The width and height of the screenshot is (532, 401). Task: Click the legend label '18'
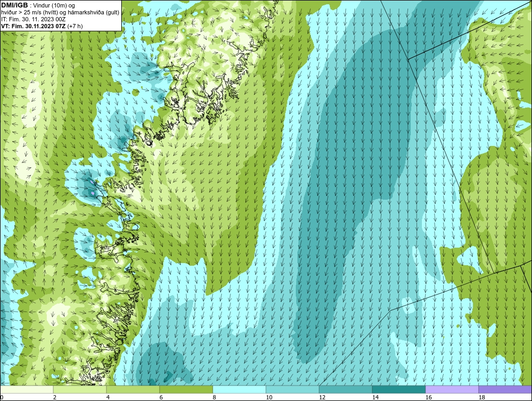[481, 397]
